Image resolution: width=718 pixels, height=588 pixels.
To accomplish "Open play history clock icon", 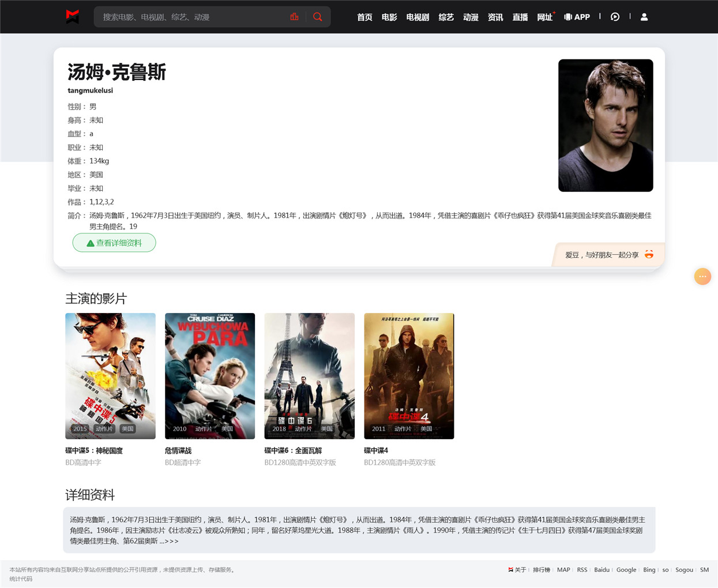I will pos(615,17).
